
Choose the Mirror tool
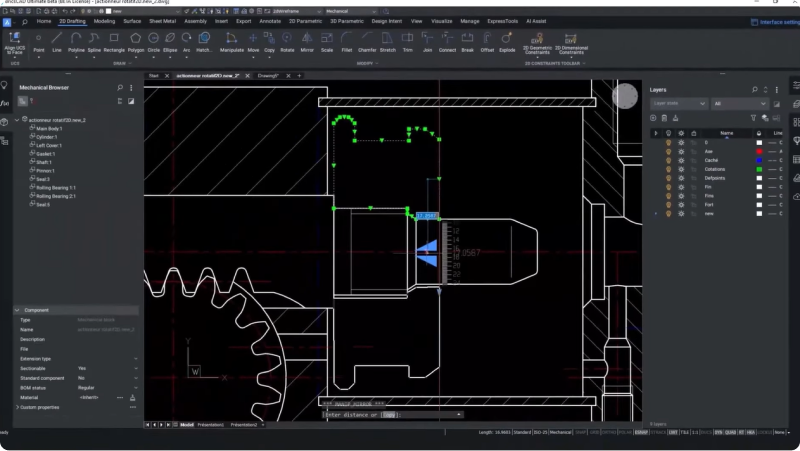coord(307,42)
